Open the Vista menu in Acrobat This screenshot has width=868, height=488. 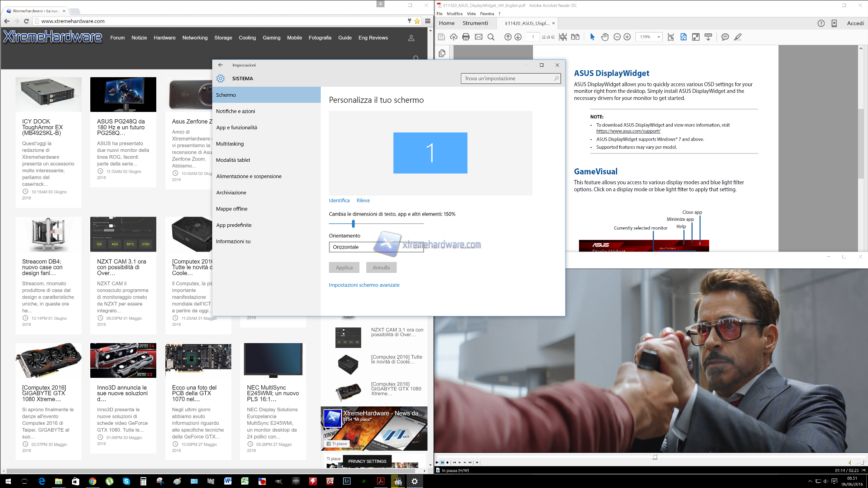471,14
